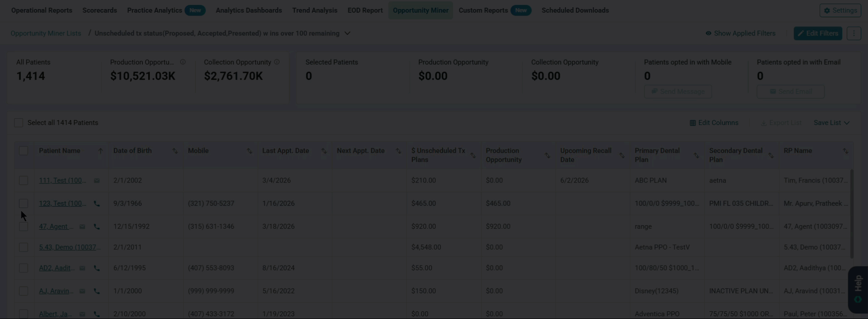Click email icon for patient 47, Agent
This screenshot has height=319, width=868.
click(x=82, y=227)
